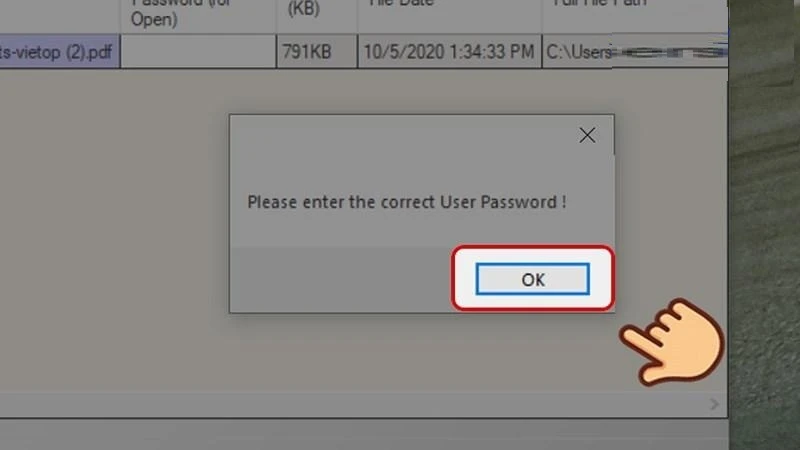Click the horizontal scrollbar right arrow
The image size is (800, 450).
coord(714,405)
